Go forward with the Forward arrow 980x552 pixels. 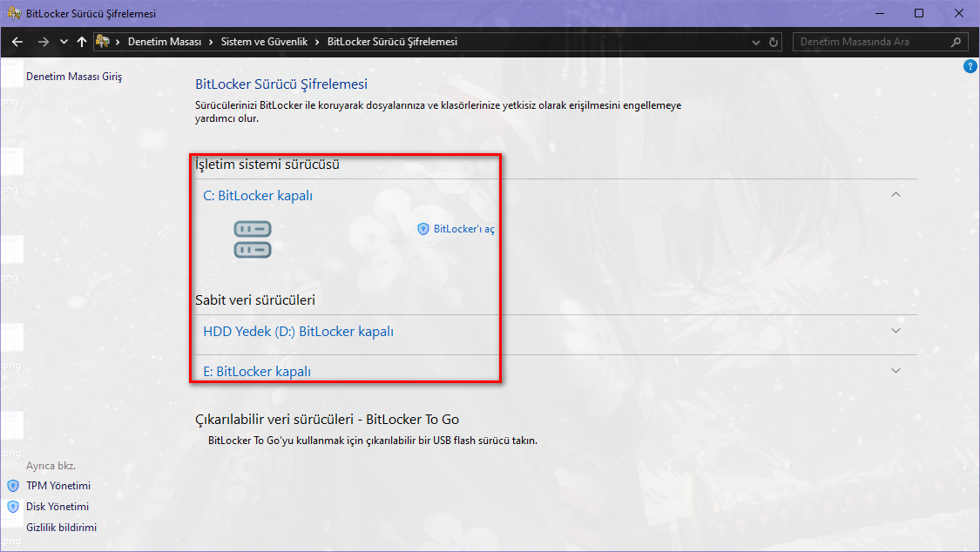pos(44,42)
